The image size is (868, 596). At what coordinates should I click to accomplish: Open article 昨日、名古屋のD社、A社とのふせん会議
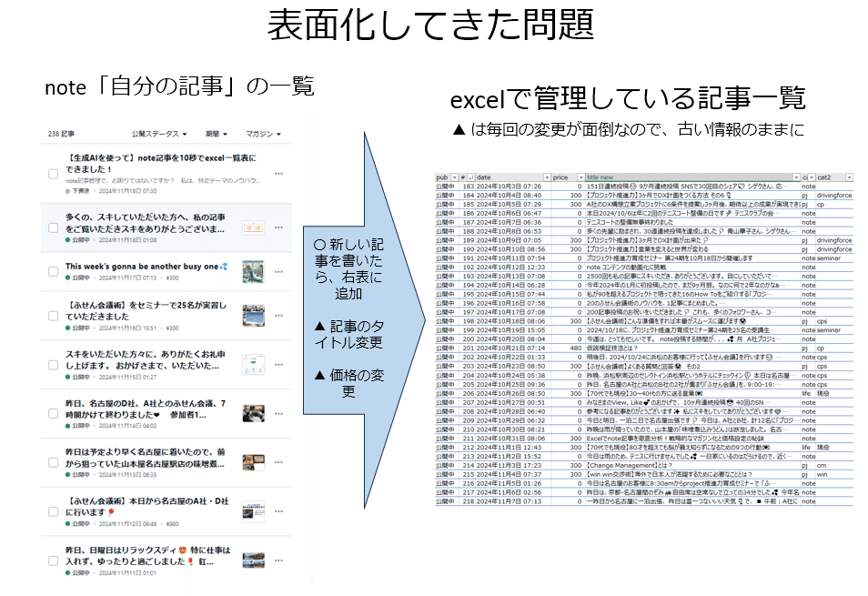tap(146, 409)
